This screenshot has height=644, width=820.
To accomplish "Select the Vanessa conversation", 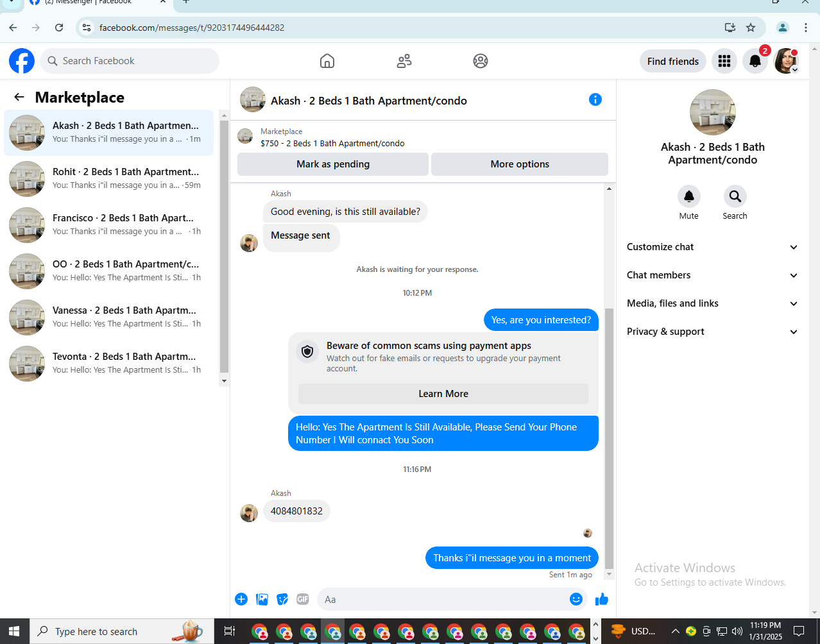I will 109,318.
